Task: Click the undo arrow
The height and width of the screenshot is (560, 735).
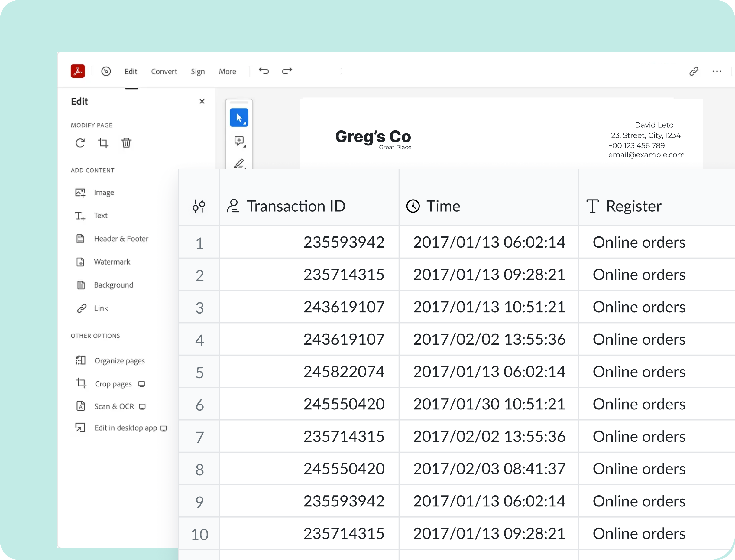Action: pyautogui.click(x=264, y=71)
